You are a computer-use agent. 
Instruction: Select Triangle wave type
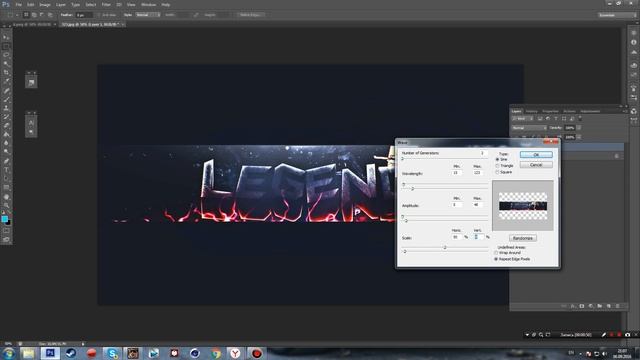pos(497,166)
